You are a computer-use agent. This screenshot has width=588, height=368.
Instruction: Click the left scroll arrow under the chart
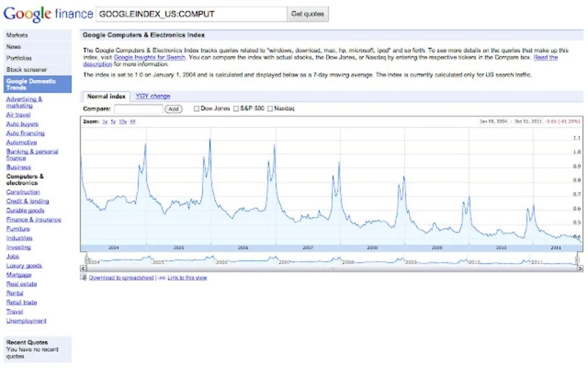click(x=83, y=268)
